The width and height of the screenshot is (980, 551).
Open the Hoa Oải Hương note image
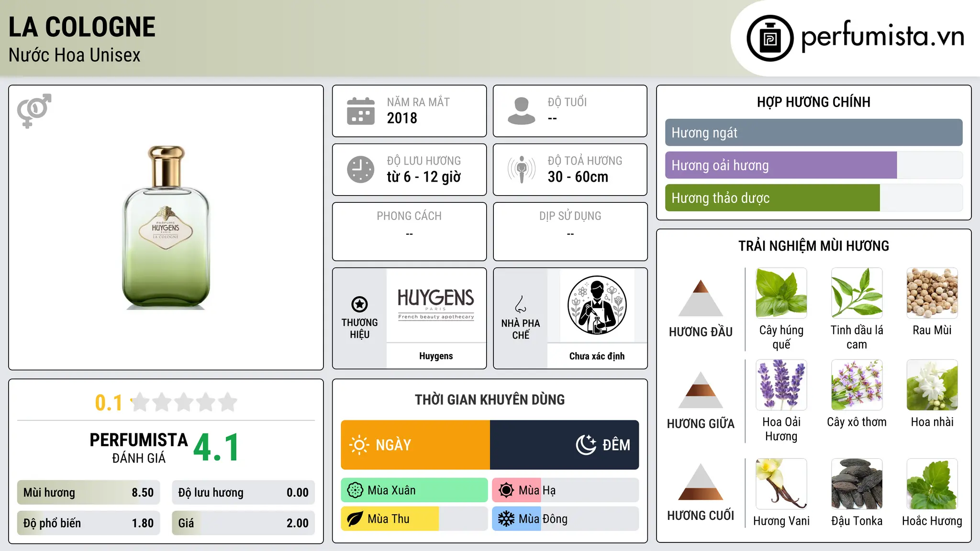click(x=781, y=385)
